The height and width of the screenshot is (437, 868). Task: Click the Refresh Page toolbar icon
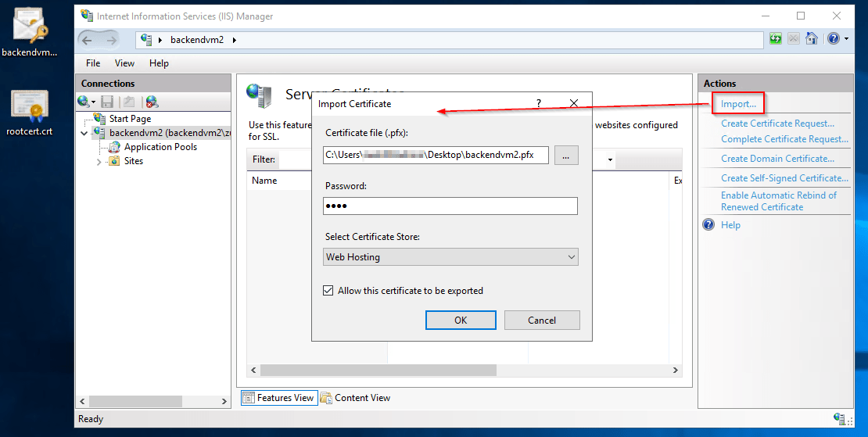click(776, 38)
